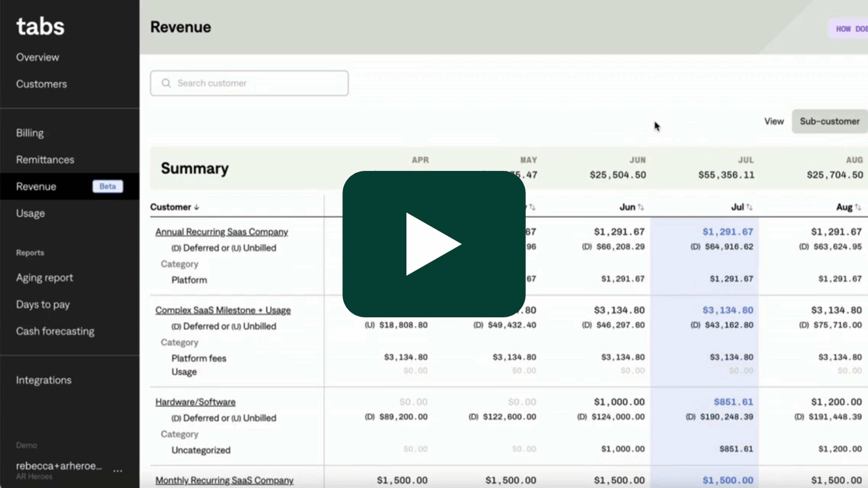The height and width of the screenshot is (488, 868).
Task: Click deferred amount $89,200.00
Action: click(403, 417)
